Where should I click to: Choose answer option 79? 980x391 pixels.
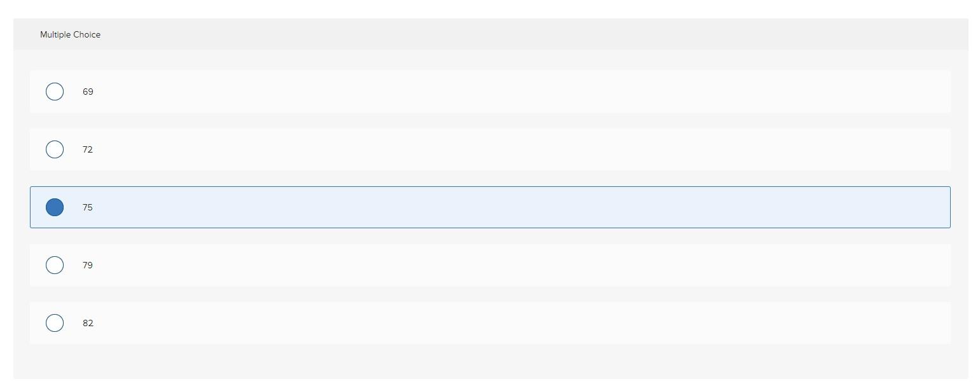point(255,264)
